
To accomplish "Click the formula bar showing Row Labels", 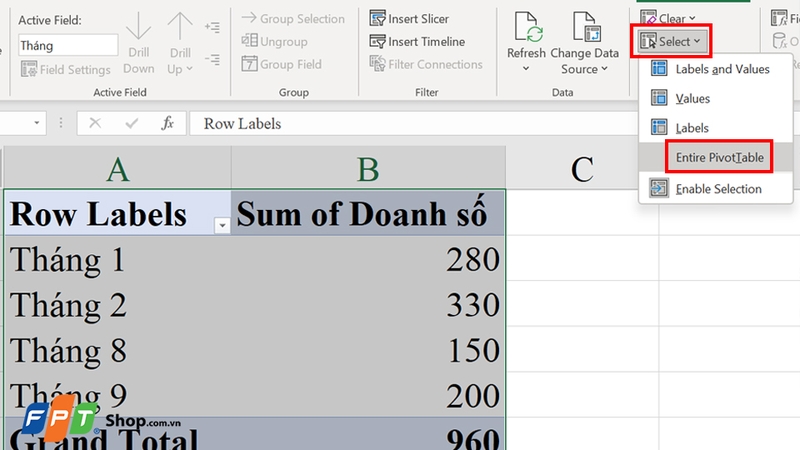I will pyautogui.click(x=413, y=123).
